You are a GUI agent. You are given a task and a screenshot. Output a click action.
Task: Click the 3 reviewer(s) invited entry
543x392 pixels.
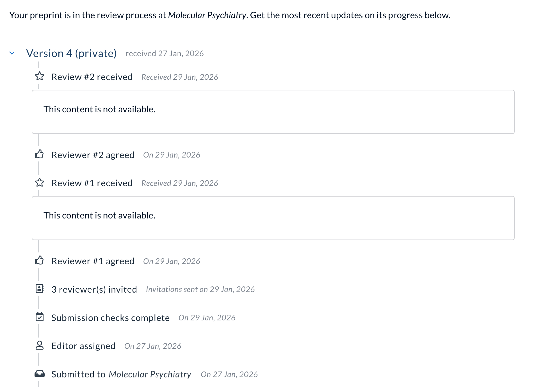pyautogui.click(x=94, y=290)
